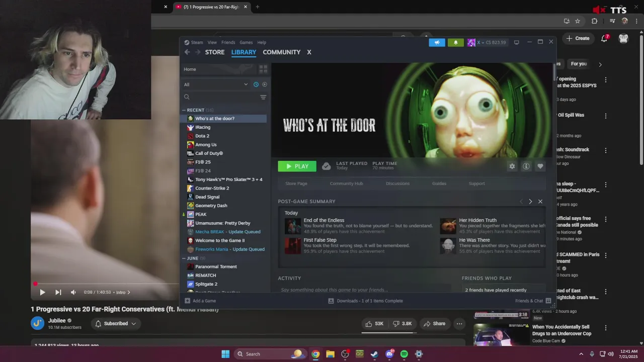This screenshot has height=362, width=644.
Task: Select PEAK in the library list
Action: [x=201, y=214]
